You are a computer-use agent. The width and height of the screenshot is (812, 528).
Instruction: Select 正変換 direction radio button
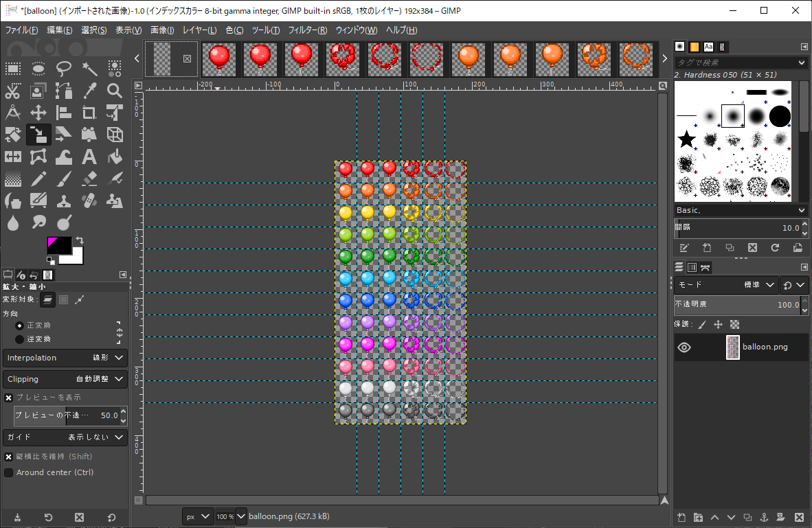pyautogui.click(x=20, y=325)
